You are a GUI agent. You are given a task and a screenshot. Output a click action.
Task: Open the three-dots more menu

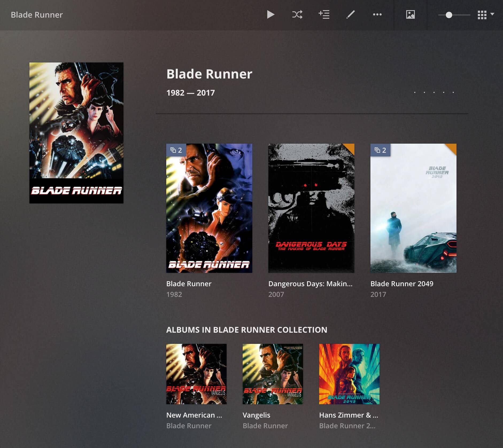[x=377, y=15]
